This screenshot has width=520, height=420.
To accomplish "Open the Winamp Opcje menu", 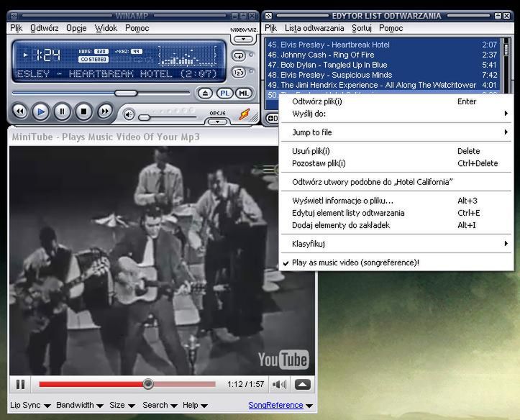I will point(76,28).
